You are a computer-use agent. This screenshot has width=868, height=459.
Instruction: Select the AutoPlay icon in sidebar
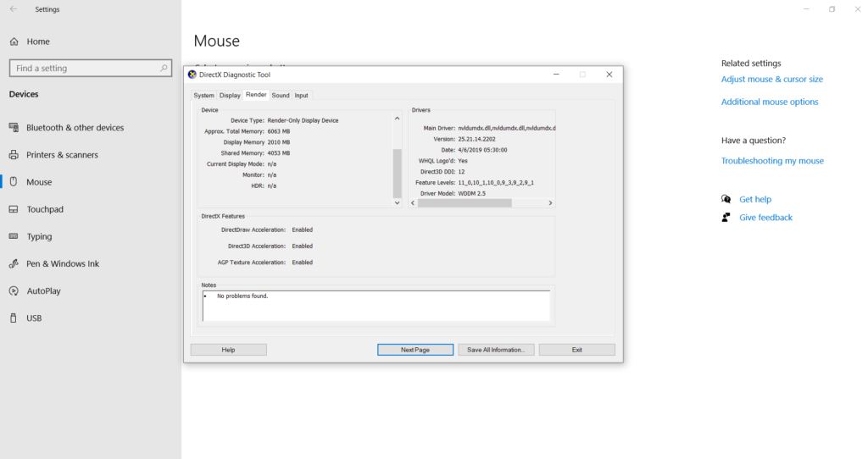click(x=14, y=290)
